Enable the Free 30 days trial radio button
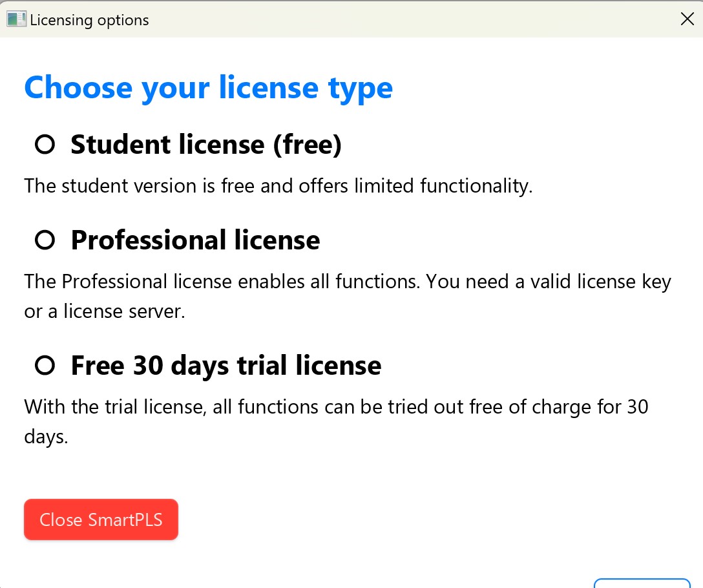The height and width of the screenshot is (588, 703). click(x=45, y=366)
